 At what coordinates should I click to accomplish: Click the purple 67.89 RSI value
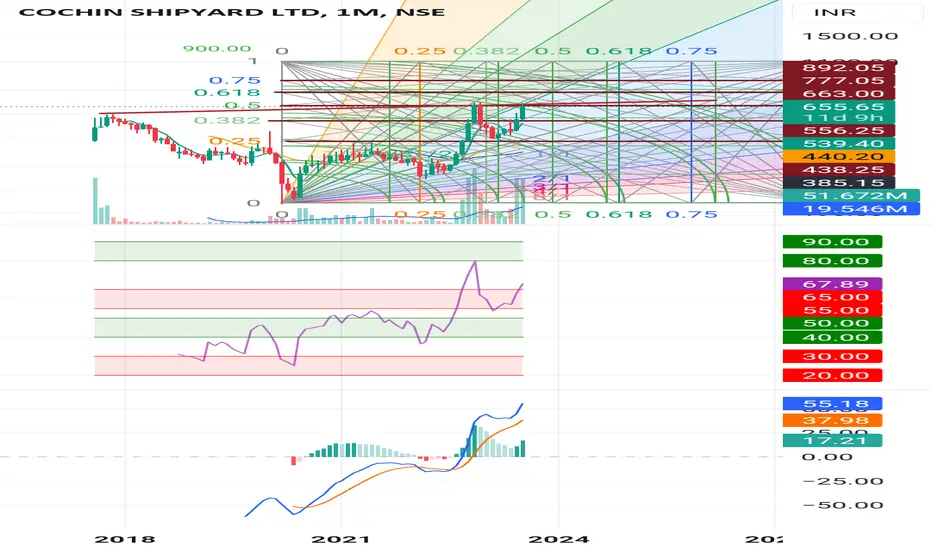(x=832, y=284)
